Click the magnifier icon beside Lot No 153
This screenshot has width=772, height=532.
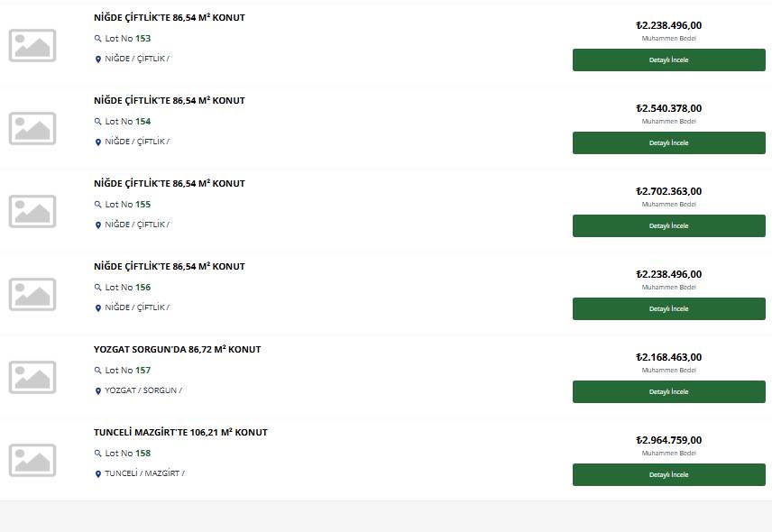[97, 39]
